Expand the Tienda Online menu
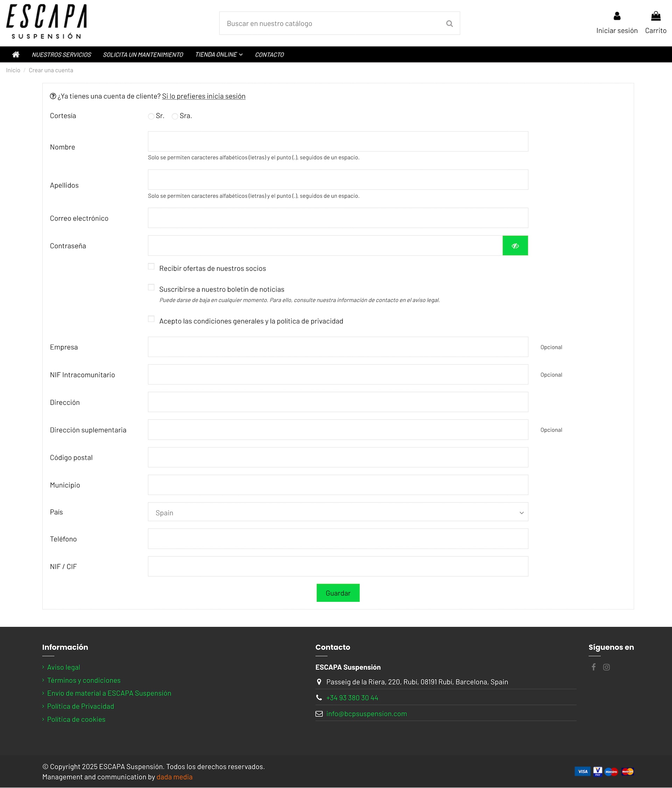The image size is (672, 788). pyautogui.click(x=219, y=54)
